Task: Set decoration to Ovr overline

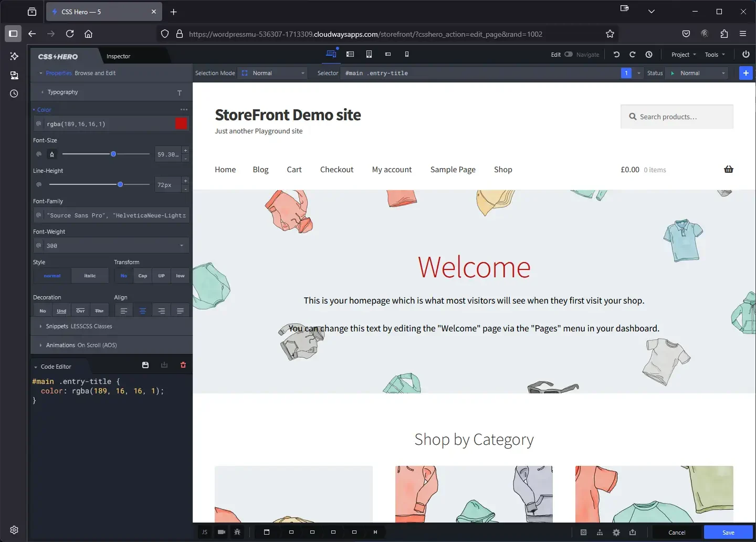Action: pyautogui.click(x=80, y=311)
